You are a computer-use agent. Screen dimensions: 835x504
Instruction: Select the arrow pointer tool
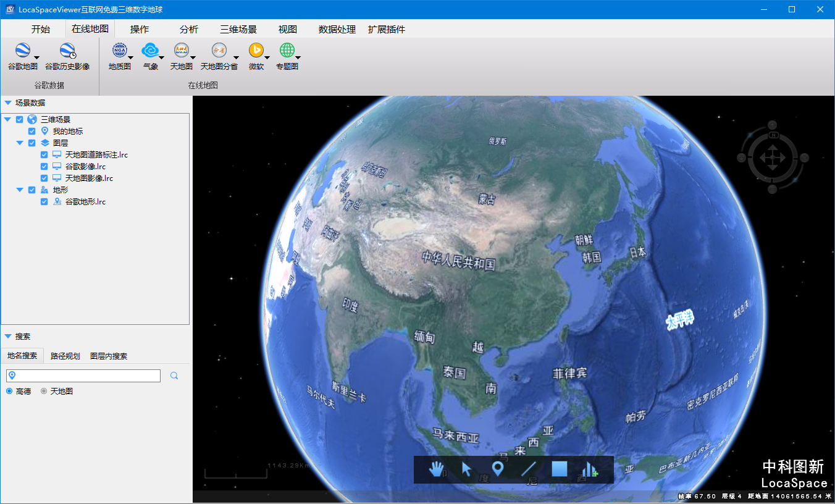[x=467, y=469]
